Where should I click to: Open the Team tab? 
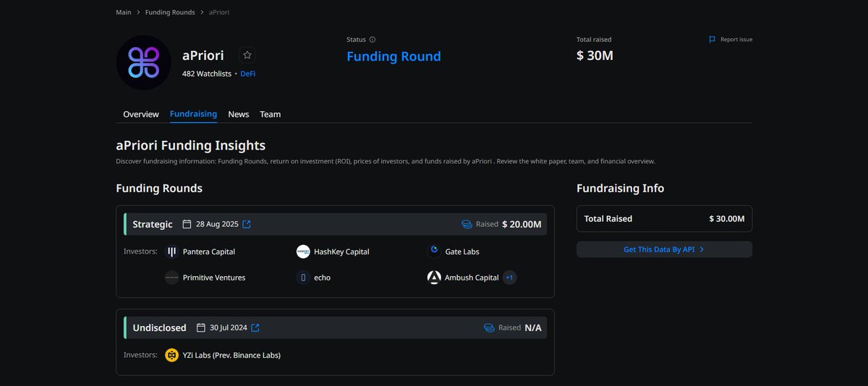pyautogui.click(x=271, y=114)
